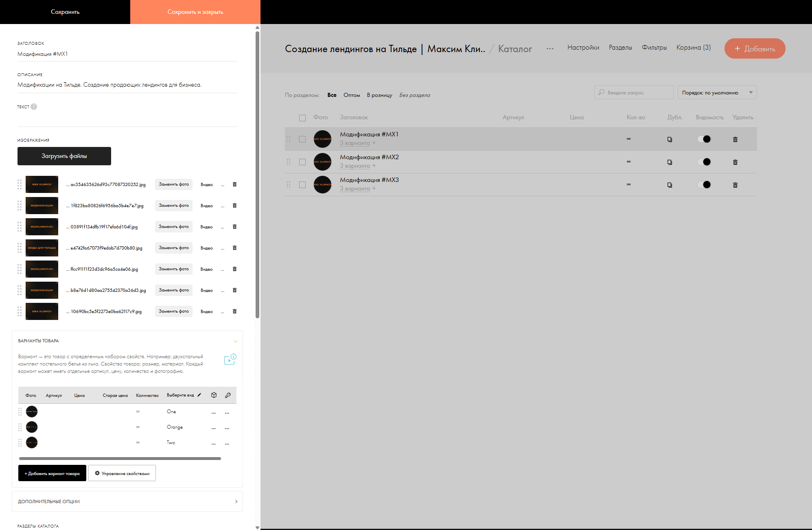Delete the Модификация #MX1 product row
This screenshot has height=530, width=812.
pyautogui.click(x=735, y=139)
